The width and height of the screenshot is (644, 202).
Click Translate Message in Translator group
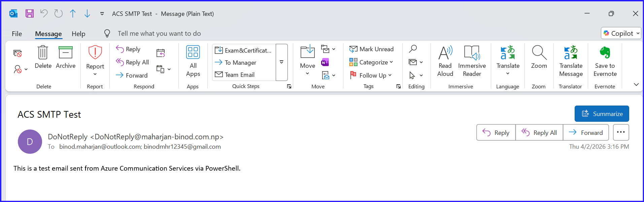tap(571, 61)
